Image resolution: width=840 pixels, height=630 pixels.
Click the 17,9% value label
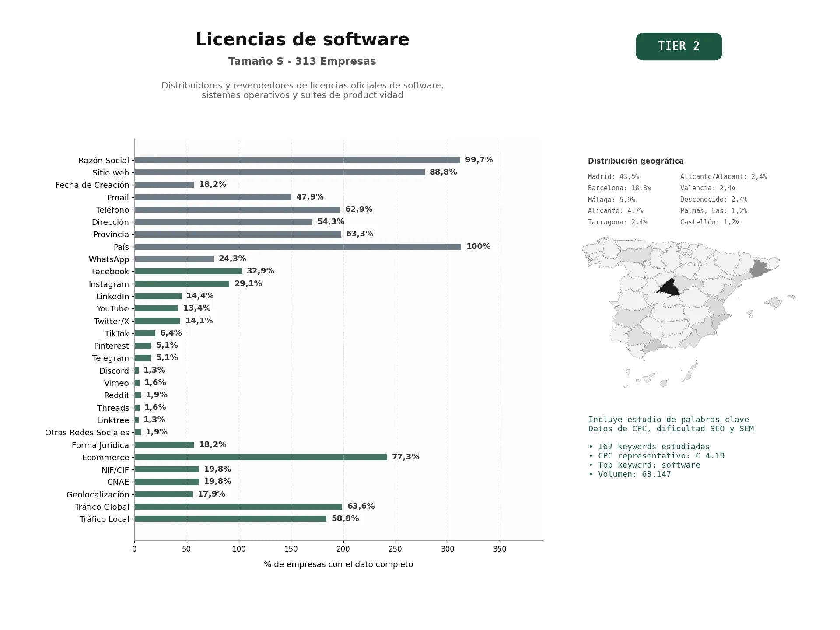[211, 494]
